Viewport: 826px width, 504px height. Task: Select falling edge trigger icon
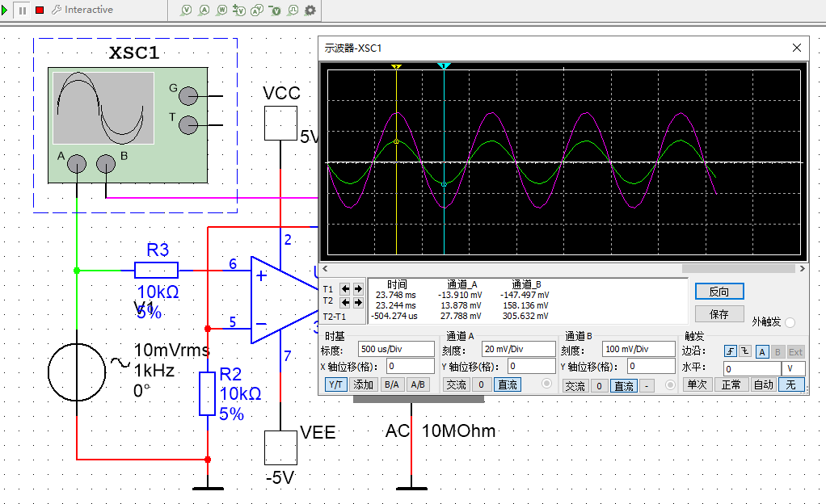click(745, 351)
